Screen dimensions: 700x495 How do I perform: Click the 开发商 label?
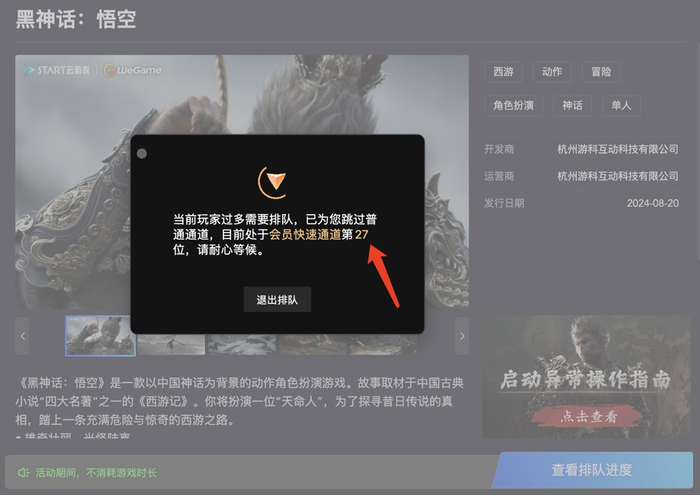click(499, 149)
